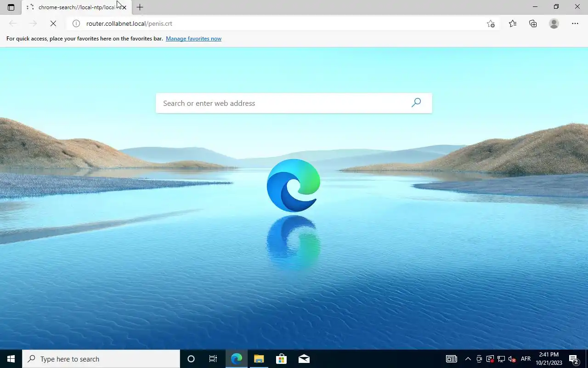Open File Explorer from taskbar

pos(259,359)
